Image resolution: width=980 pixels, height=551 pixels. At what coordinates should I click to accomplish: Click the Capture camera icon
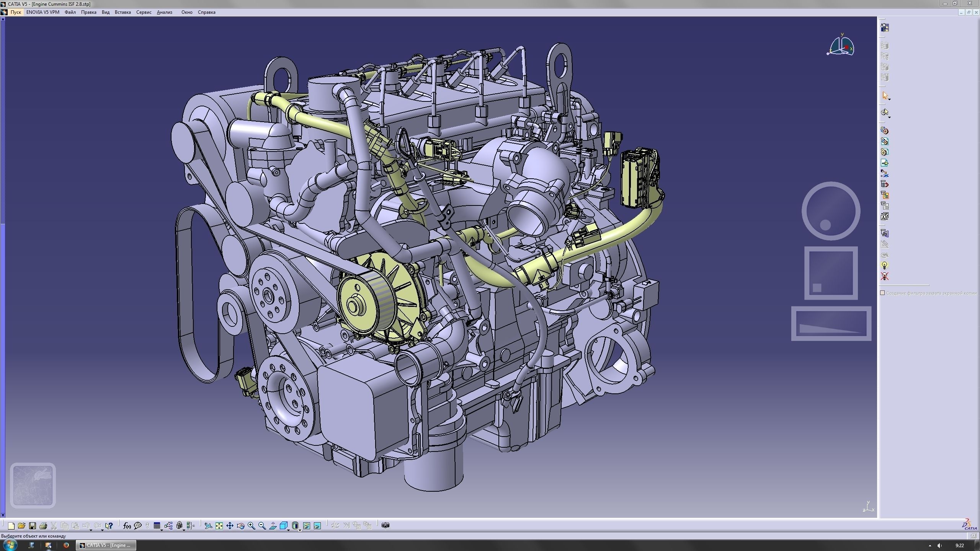point(385,526)
